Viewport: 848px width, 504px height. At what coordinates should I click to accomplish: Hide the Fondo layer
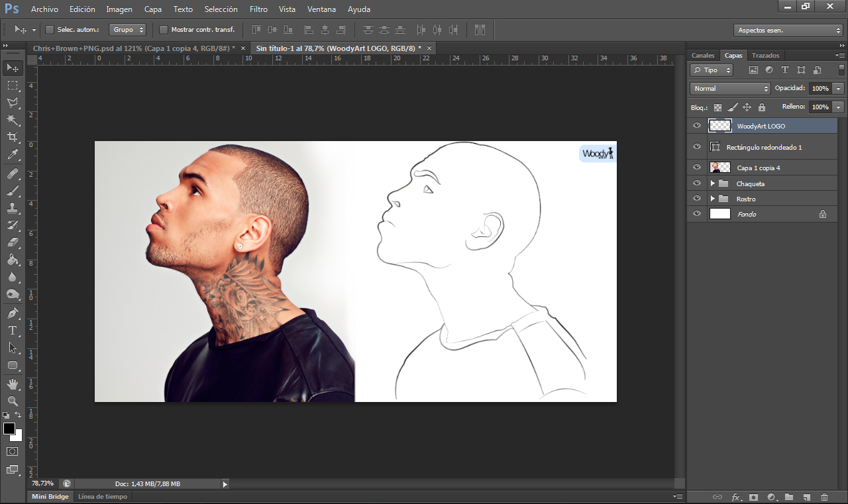[x=696, y=214]
